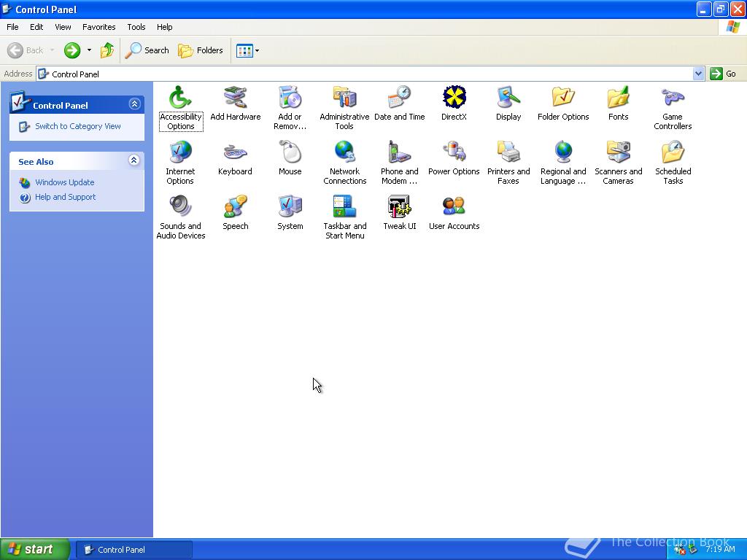Open the Power Options icon
Screen dimensions: 747x560
tap(454, 158)
